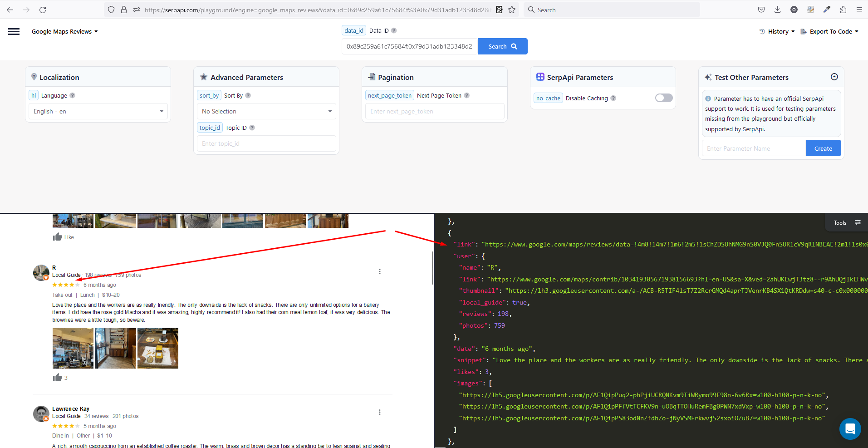Click the Search button
Viewport: 868px width, 448px height.
tap(502, 46)
